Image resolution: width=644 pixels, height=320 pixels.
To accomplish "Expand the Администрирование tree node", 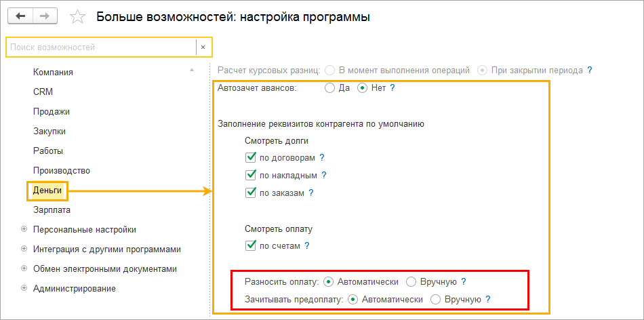I will point(24,288).
